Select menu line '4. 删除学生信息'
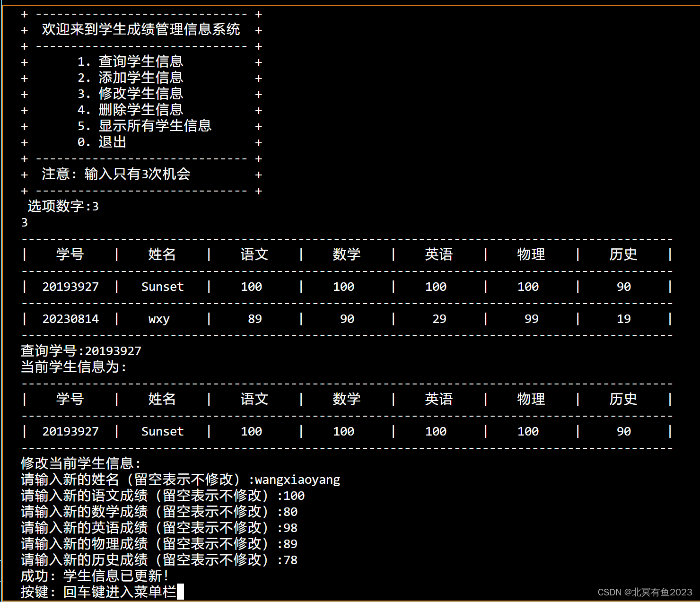The height and width of the screenshot is (602, 700). click(130, 110)
